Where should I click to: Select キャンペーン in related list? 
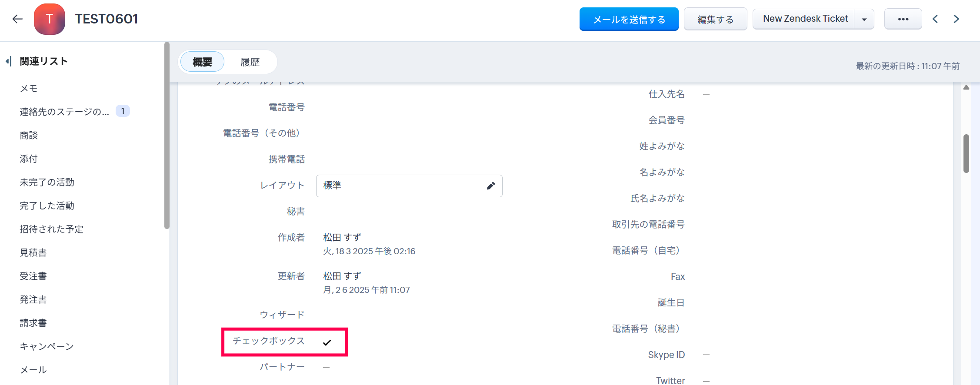pos(47,346)
